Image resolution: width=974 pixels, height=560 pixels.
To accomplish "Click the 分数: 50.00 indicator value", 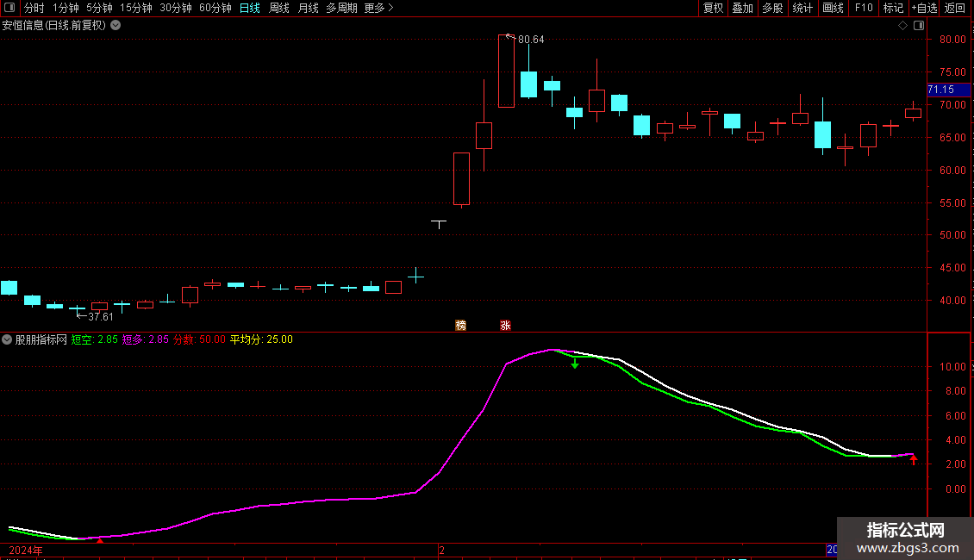I will coord(199,339).
